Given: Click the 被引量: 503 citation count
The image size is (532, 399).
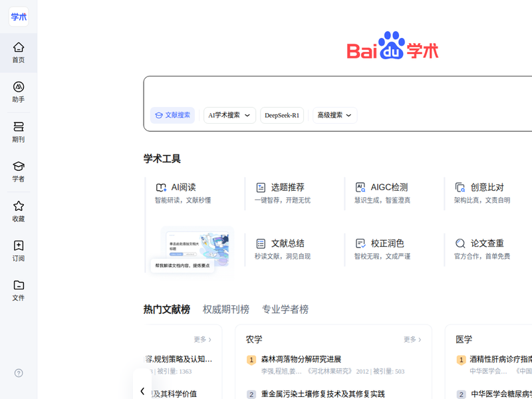Looking at the screenshot, I should coord(389,371).
